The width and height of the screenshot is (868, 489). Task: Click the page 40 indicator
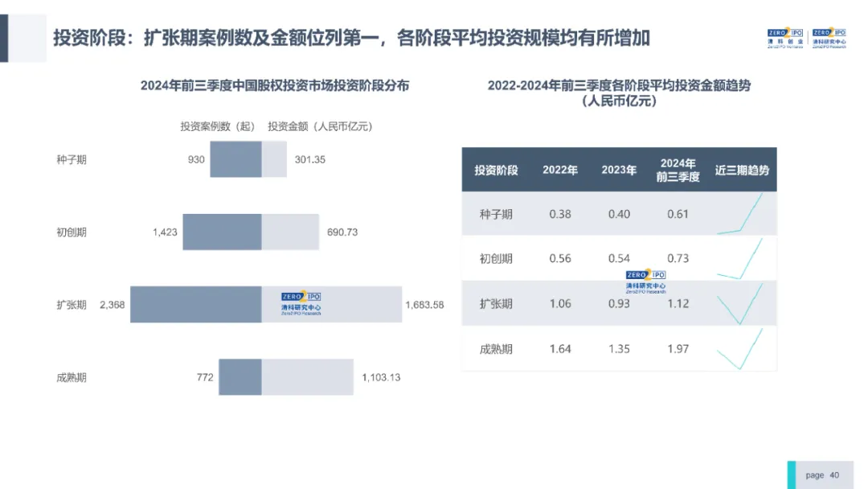[822, 475]
